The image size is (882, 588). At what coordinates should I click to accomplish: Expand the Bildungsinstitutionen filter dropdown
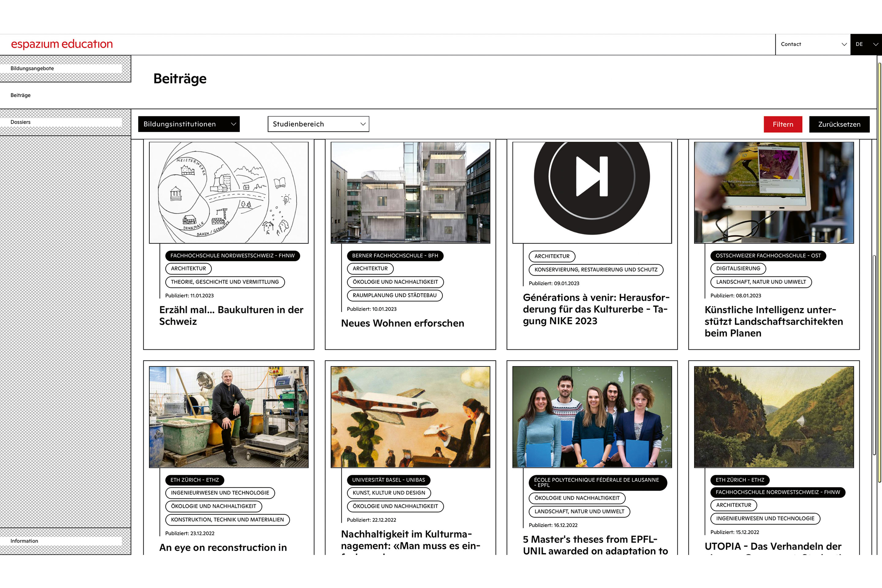click(x=189, y=124)
